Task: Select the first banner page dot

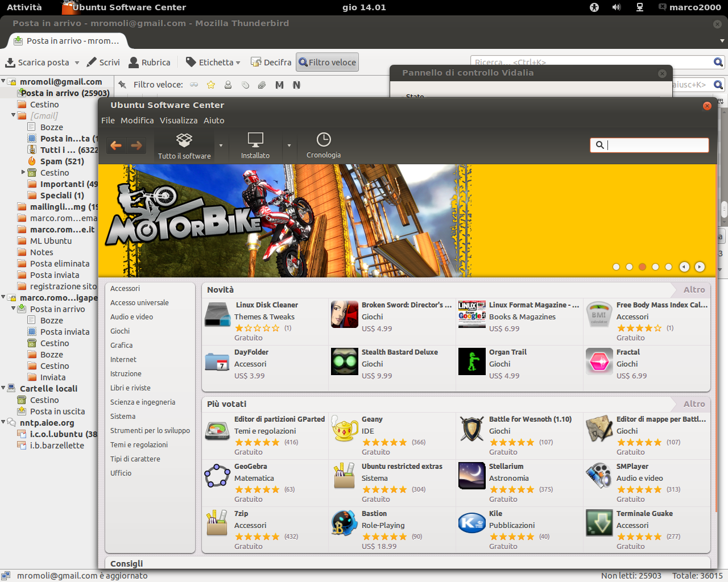Action: pos(616,267)
